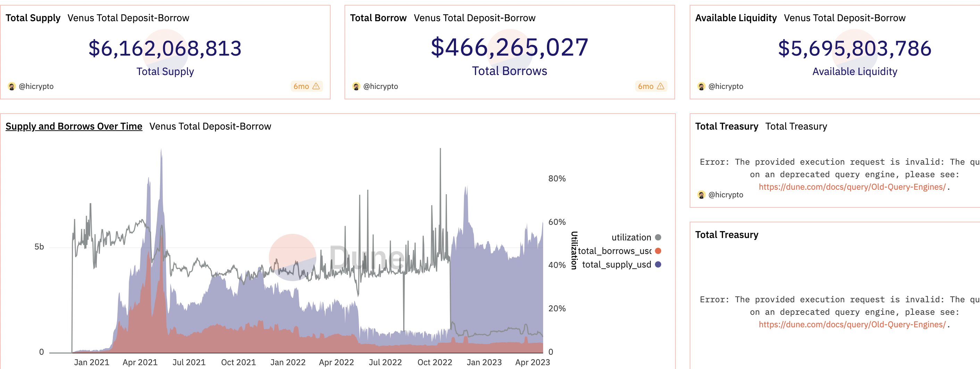The width and height of the screenshot is (980, 369).
Task: Click Apr 2021 x-axis label
Action: click(x=140, y=362)
